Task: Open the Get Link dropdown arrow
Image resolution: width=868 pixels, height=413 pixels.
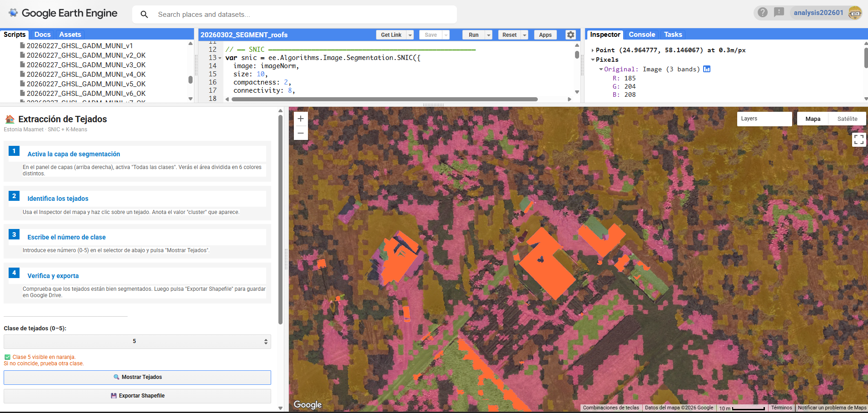Action: 410,35
